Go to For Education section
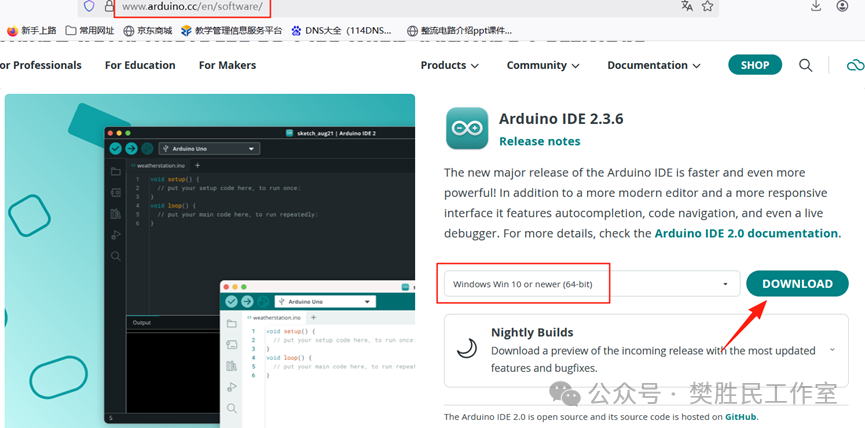 [x=140, y=65]
